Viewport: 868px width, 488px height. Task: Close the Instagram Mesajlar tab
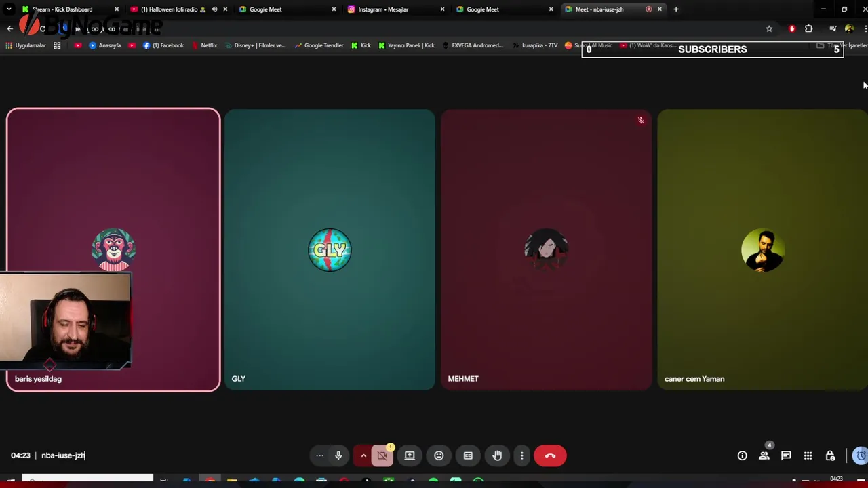pyautogui.click(x=442, y=9)
